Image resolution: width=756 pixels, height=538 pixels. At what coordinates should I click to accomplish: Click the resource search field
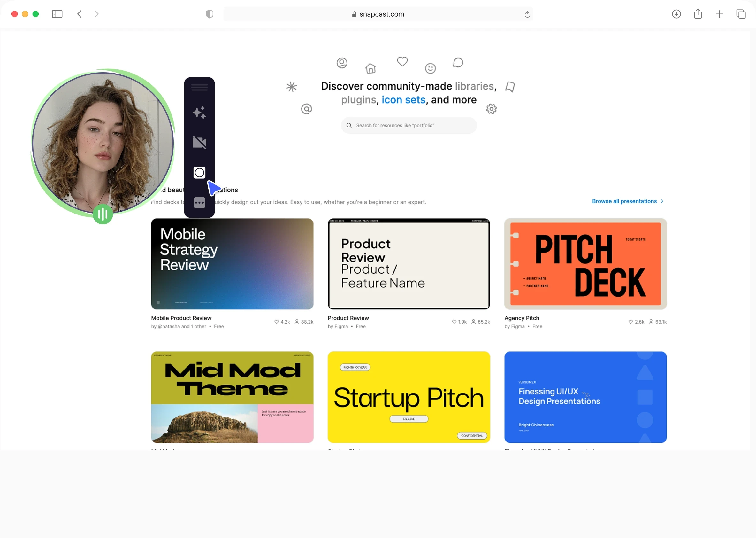point(409,126)
